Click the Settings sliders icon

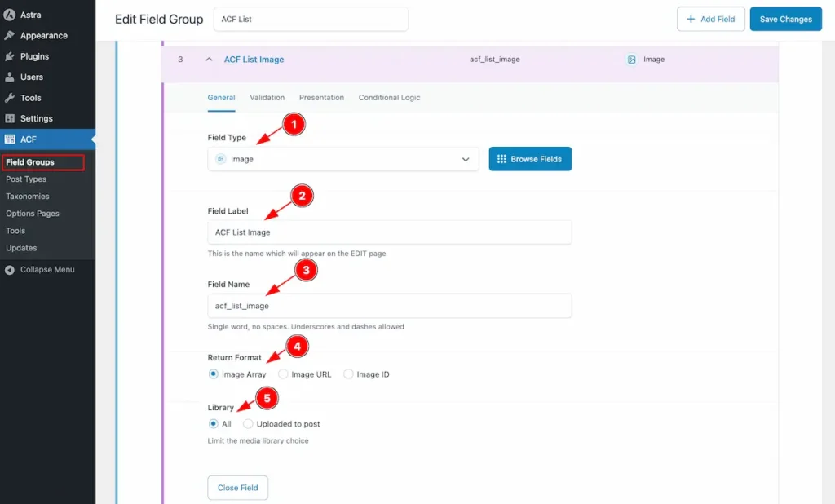(x=9, y=118)
